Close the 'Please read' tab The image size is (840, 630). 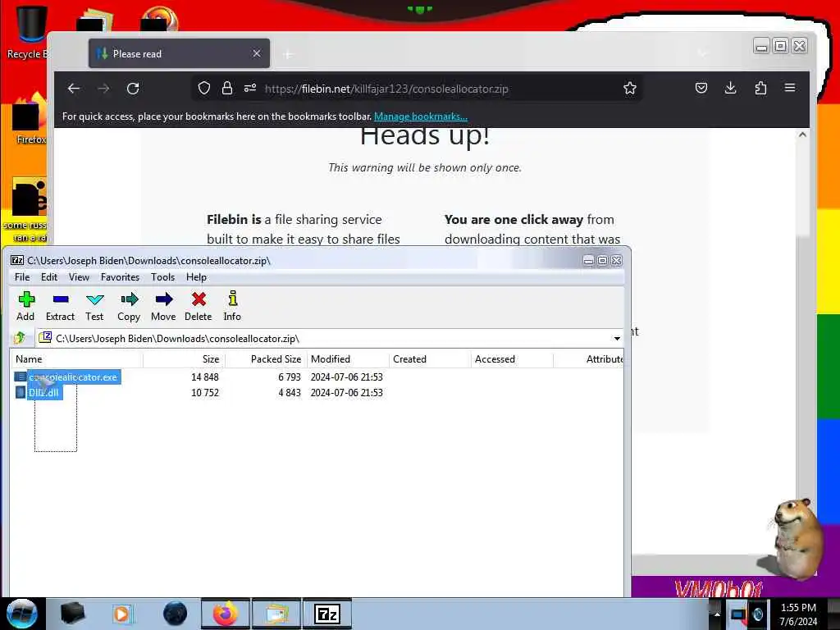click(257, 53)
